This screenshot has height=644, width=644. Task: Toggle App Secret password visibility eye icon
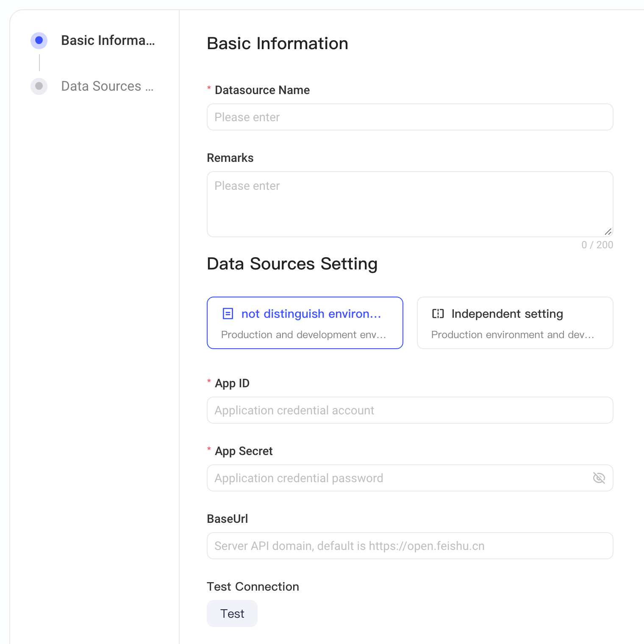click(599, 478)
